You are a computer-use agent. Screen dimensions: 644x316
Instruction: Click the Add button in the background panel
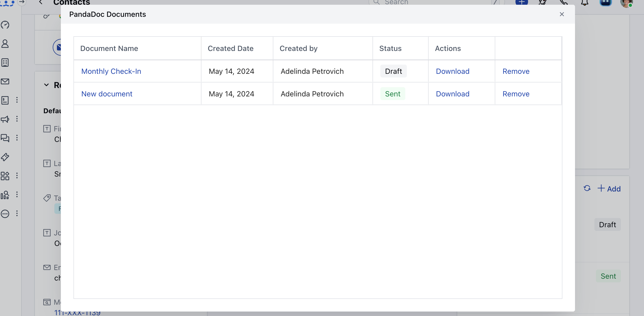pos(609,189)
